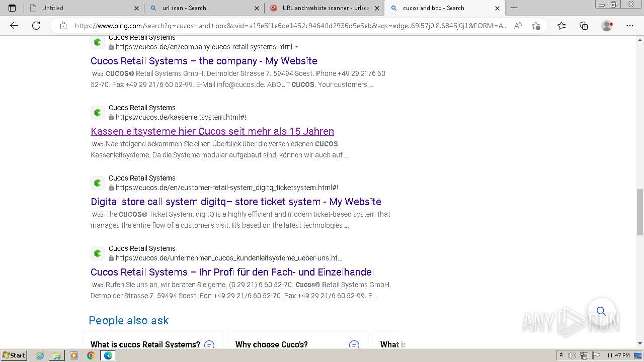Image resolution: width=644 pixels, height=362 pixels.
Task: Click Cucos favicon beside digitq ticketsystem result
Action: click(x=98, y=183)
